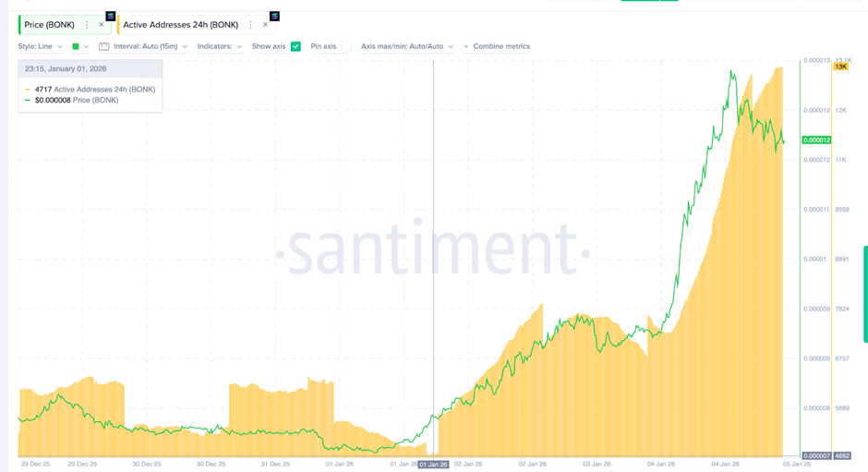
Task: Remove the Price (BONK) metric
Action: click(102, 25)
